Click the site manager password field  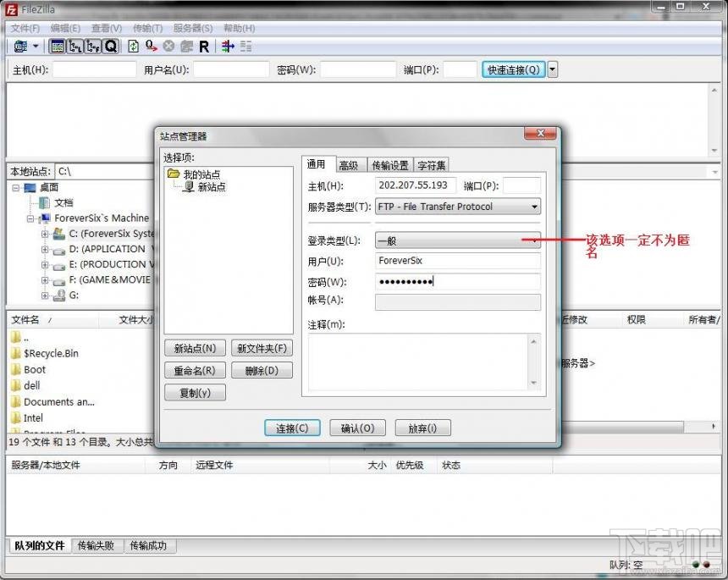pyautogui.click(x=458, y=281)
